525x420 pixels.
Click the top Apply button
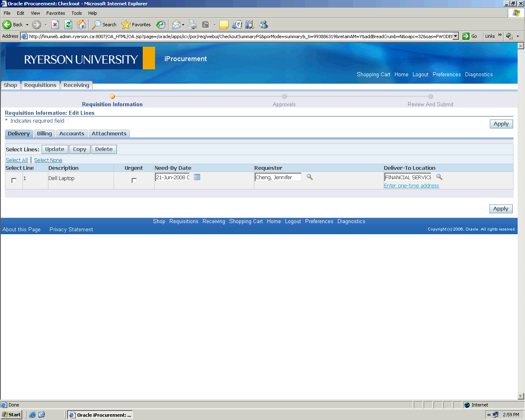click(x=501, y=124)
